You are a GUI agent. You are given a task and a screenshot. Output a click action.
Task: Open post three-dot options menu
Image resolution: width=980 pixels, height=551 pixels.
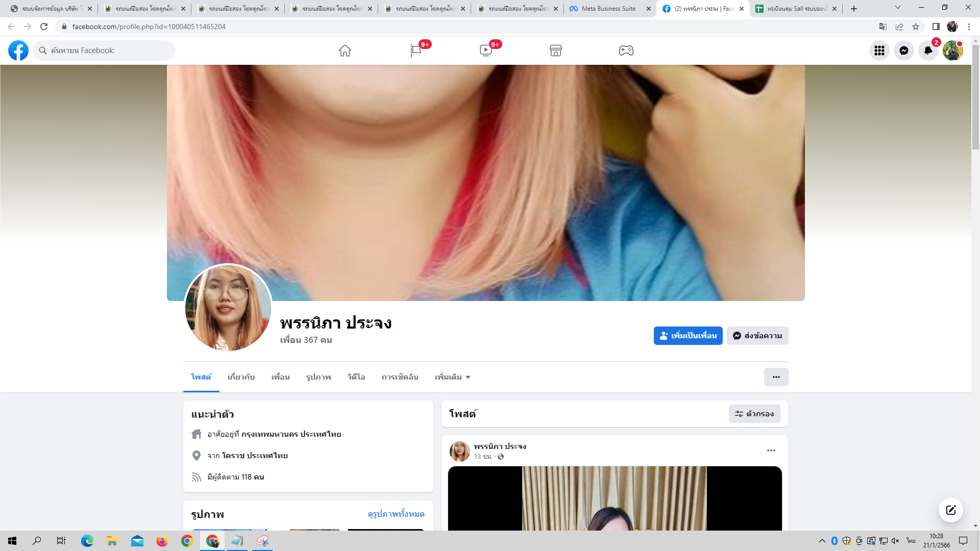tap(771, 450)
